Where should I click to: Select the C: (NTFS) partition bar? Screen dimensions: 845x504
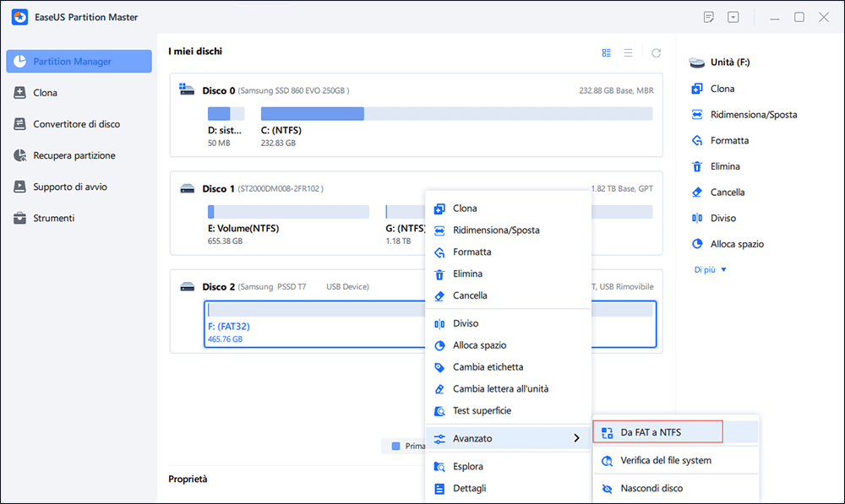click(456, 114)
